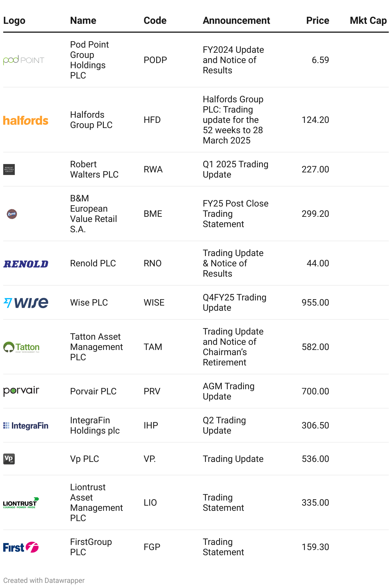392x588 pixels.
Task: Click the Tatton tree logo
Action: click(21, 347)
